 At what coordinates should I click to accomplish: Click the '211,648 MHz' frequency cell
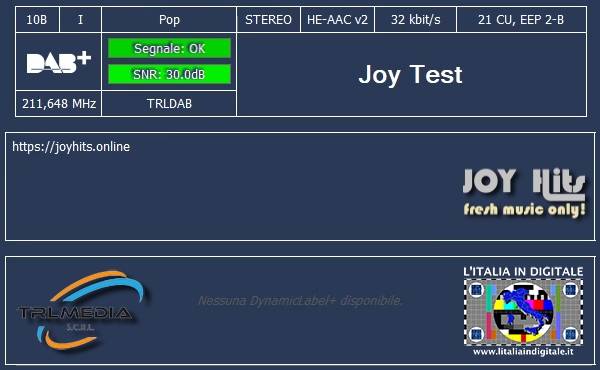[59, 103]
